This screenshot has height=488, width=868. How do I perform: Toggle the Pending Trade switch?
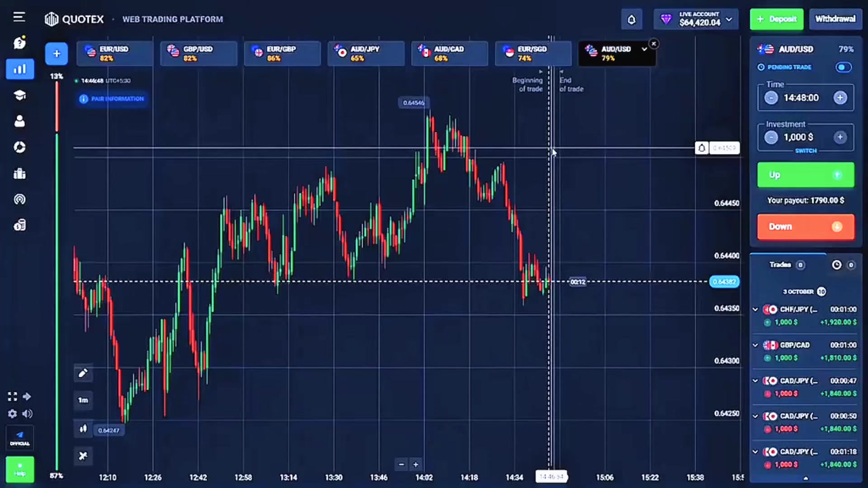point(843,67)
